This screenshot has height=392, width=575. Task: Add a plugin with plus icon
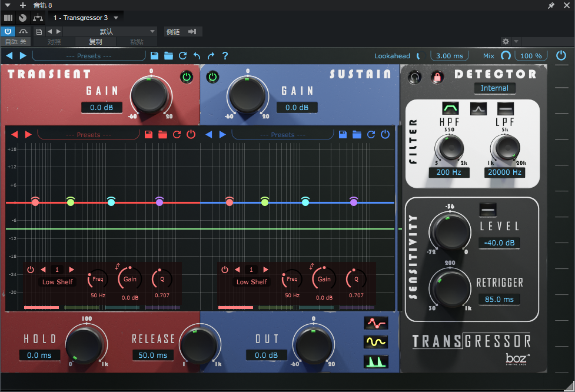pos(23,5)
